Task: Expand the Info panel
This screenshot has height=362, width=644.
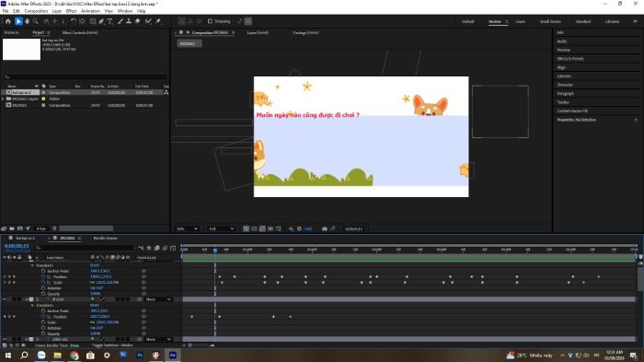Action: [x=560, y=32]
